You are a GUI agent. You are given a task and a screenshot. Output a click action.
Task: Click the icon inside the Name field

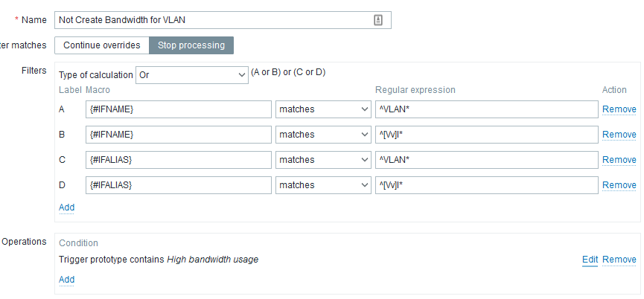pos(378,20)
